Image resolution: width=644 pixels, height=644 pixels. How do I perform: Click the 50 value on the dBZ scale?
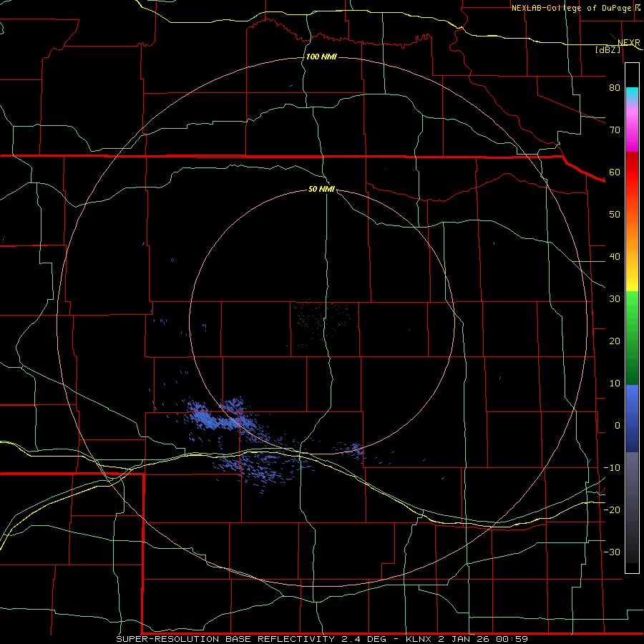click(x=615, y=215)
